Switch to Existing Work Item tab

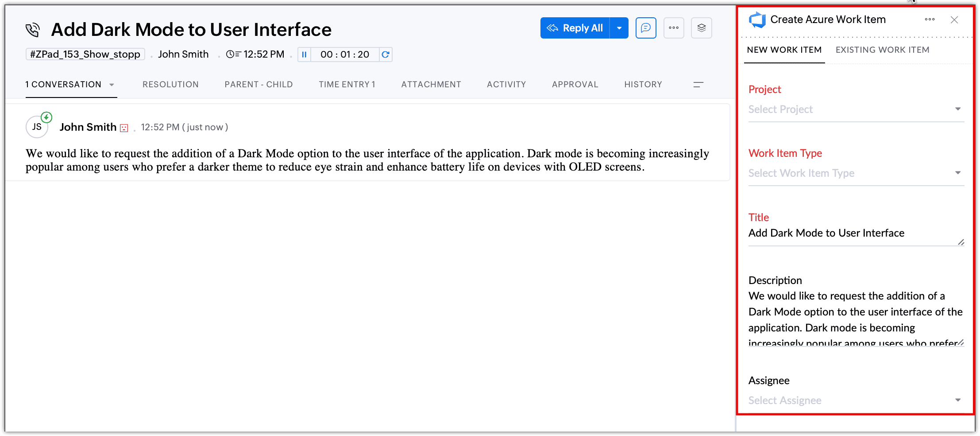(x=883, y=50)
